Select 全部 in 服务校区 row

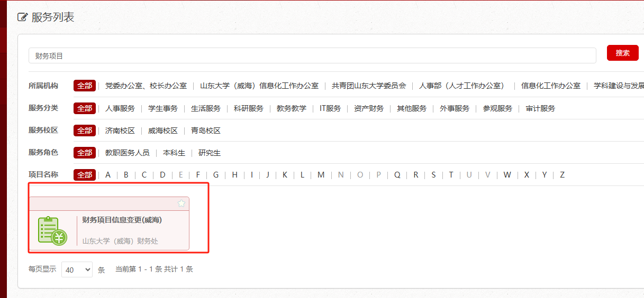pyautogui.click(x=85, y=131)
